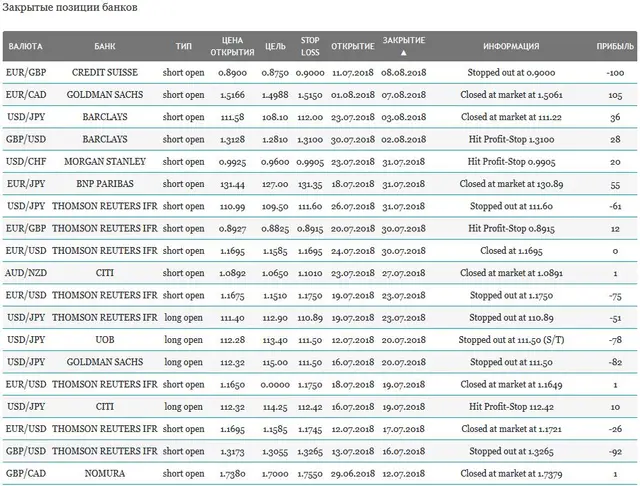Select the 'Закрытые позиции банков' heading
640x486 pixels.
(70, 7)
